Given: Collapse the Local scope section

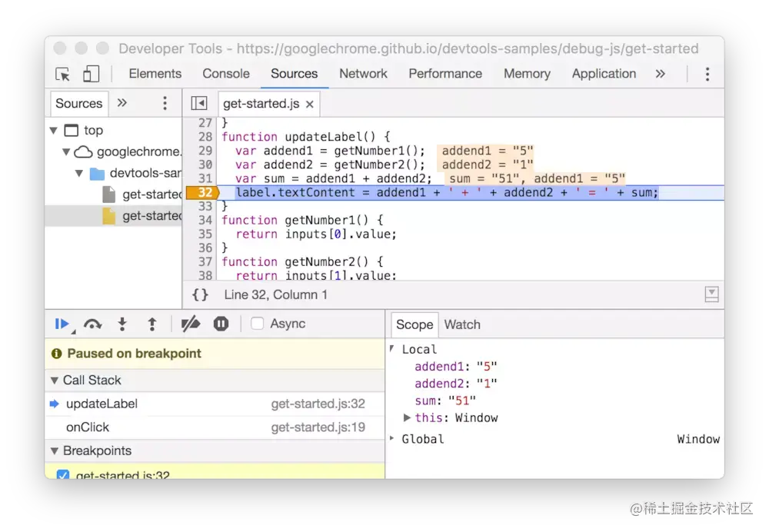Looking at the screenshot, I should click(392, 348).
